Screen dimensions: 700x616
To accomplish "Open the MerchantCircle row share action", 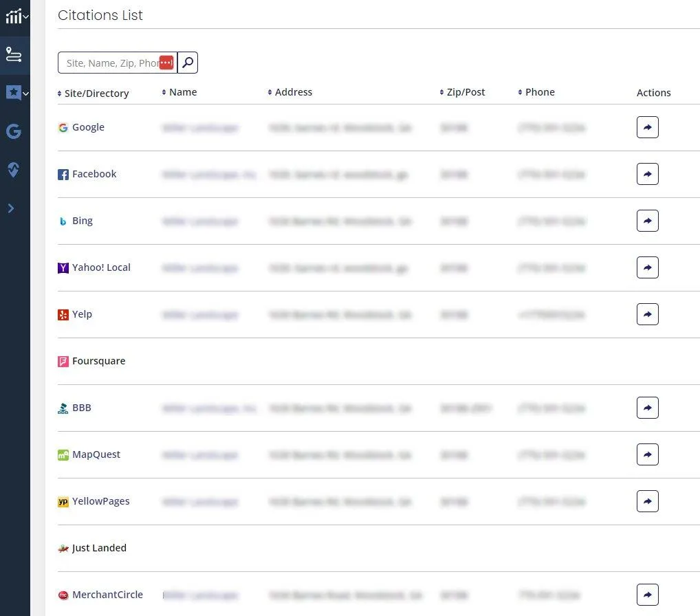I will click(647, 595).
